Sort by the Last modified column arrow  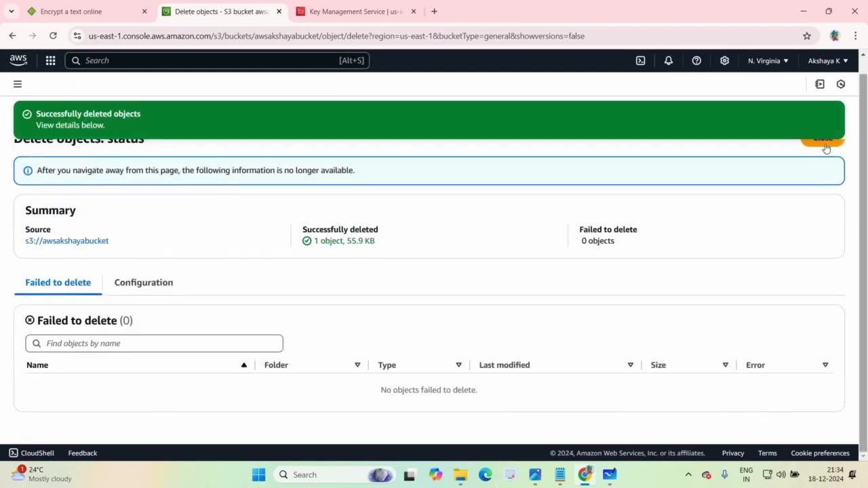pos(630,365)
